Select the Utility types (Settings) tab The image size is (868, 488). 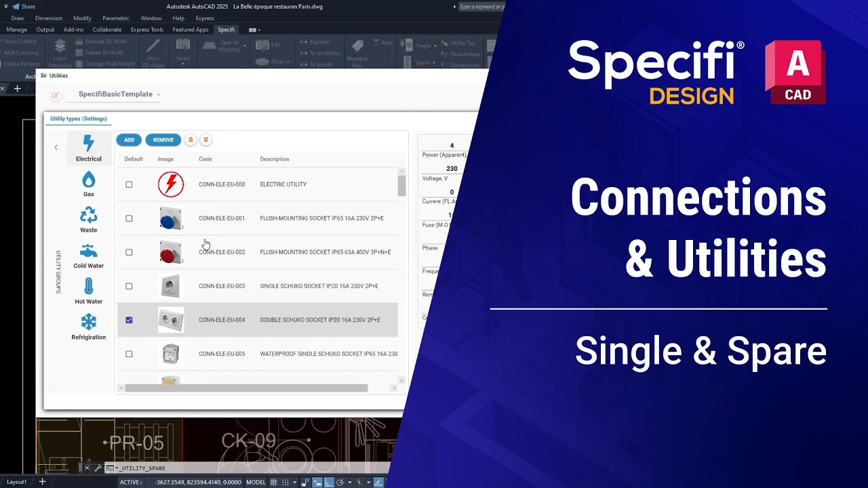click(x=78, y=119)
